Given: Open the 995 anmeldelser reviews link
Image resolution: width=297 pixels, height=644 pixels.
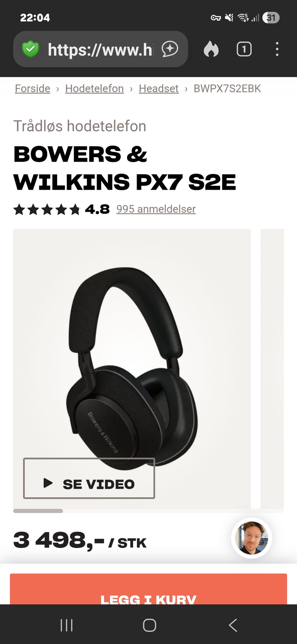Looking at the screenshot, I should pos(156,209).
